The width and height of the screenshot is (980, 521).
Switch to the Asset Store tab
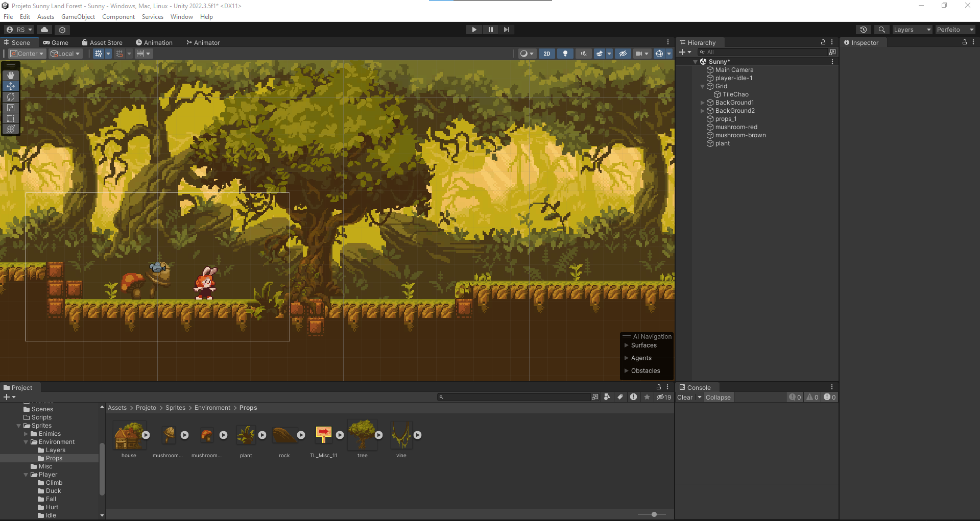102,42
